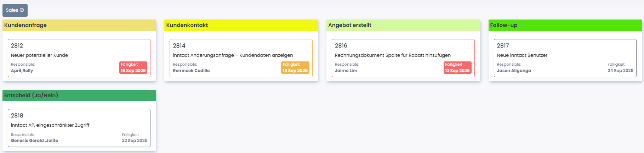Screen dimensions: 644x153
Task: Click the circled chevron icon beside Sales
Action: (x=22, y=10)
